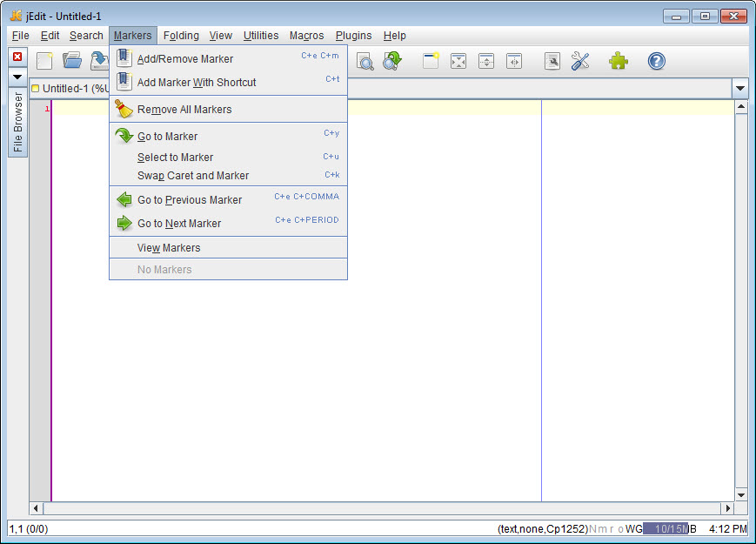This screenshot has width=756, height=544.
Task: Open a New View window
Action: 431,61
